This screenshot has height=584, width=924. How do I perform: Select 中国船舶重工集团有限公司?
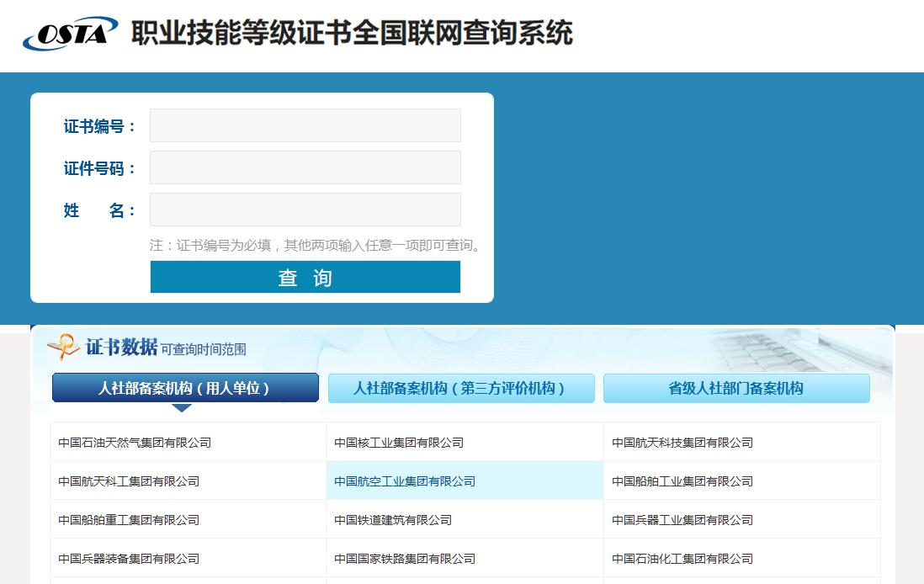[129, 520]
